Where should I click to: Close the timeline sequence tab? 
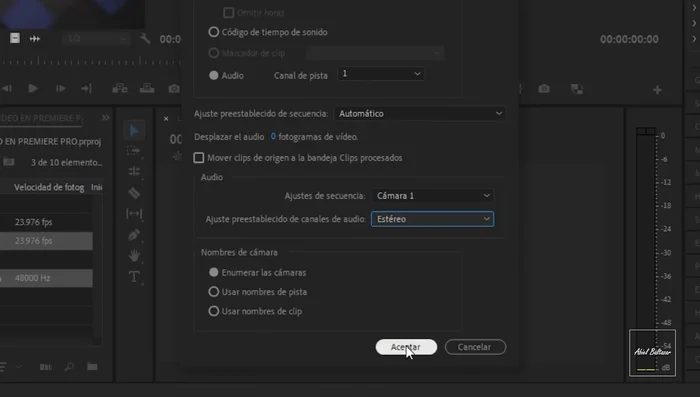click(166, 118)
